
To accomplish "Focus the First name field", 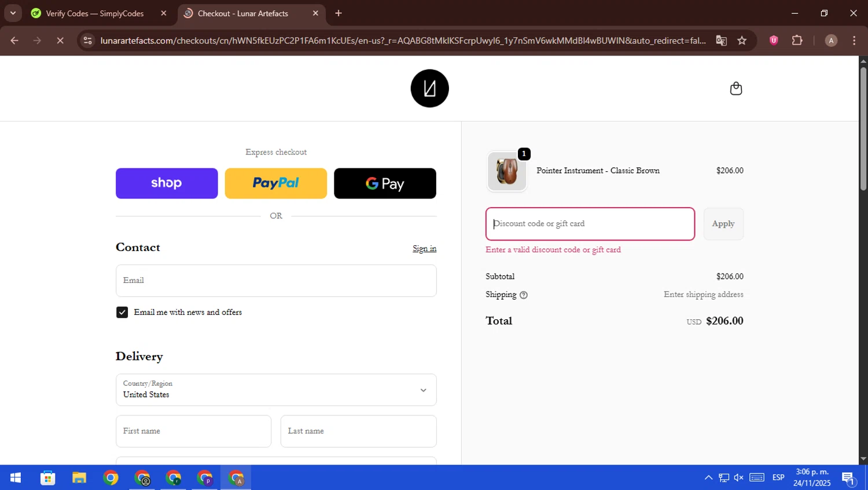I will coord(193,432).
